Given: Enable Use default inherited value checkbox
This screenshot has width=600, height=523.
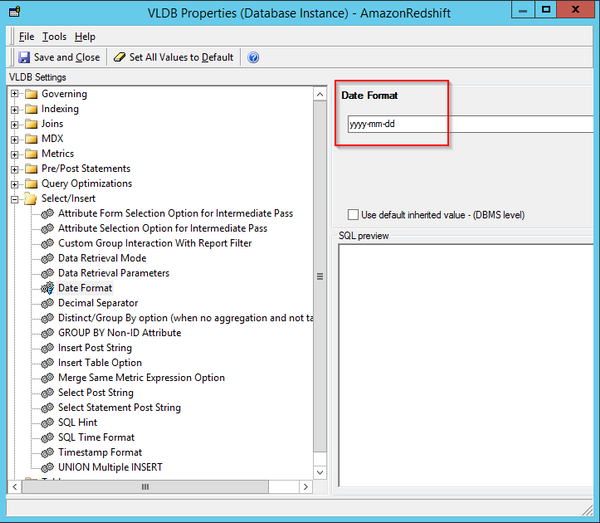Looking at the screenshot, I should [x=353, y=215].
